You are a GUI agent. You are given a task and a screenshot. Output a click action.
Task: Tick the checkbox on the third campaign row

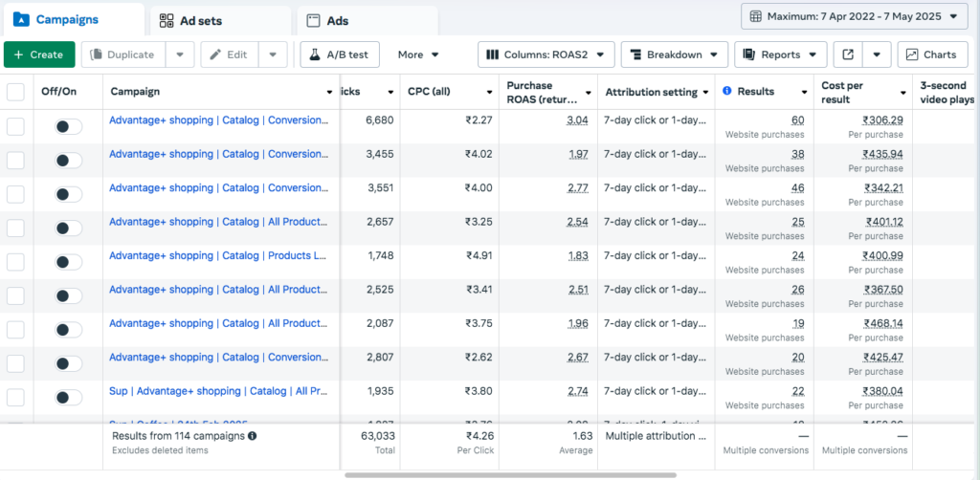click(x=15, y=194)
